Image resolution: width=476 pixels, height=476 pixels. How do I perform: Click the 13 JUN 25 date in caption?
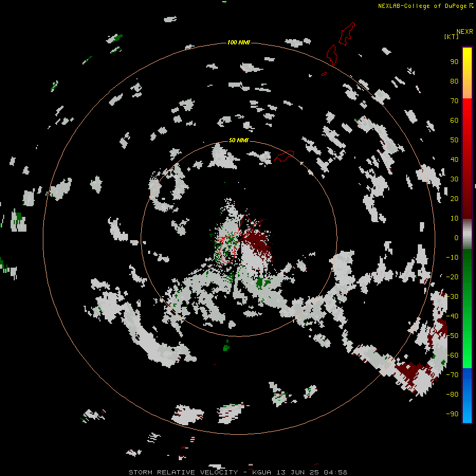(x=297, y=472)
